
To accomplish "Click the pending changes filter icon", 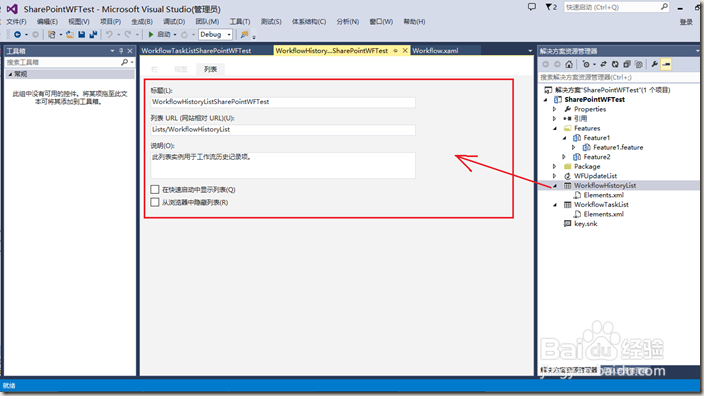I will coord(585,64).
